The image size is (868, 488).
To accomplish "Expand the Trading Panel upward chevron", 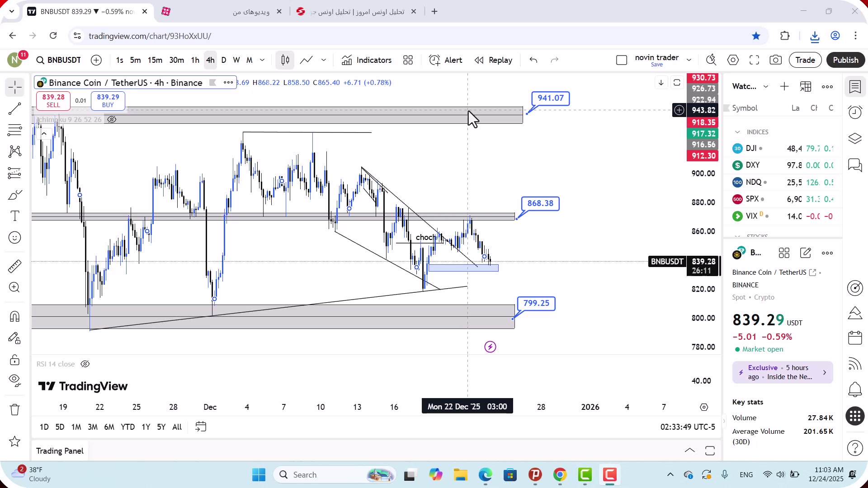I will tap(690, 450).
